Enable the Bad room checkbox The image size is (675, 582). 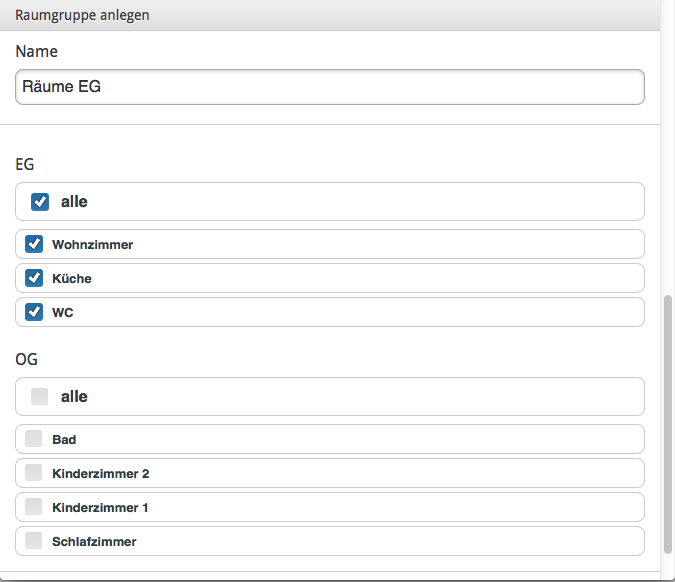(x=34, y=439)
